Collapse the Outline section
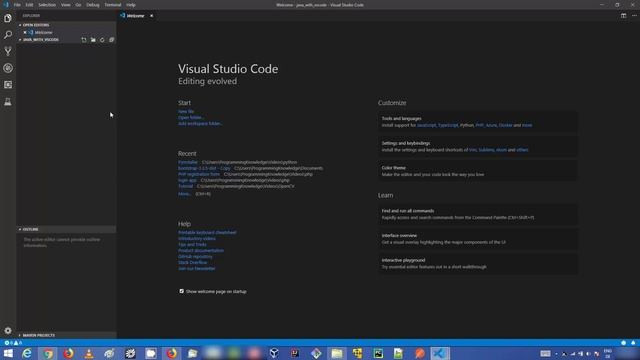The image size is (640, 360). click(x=67, y=229)
